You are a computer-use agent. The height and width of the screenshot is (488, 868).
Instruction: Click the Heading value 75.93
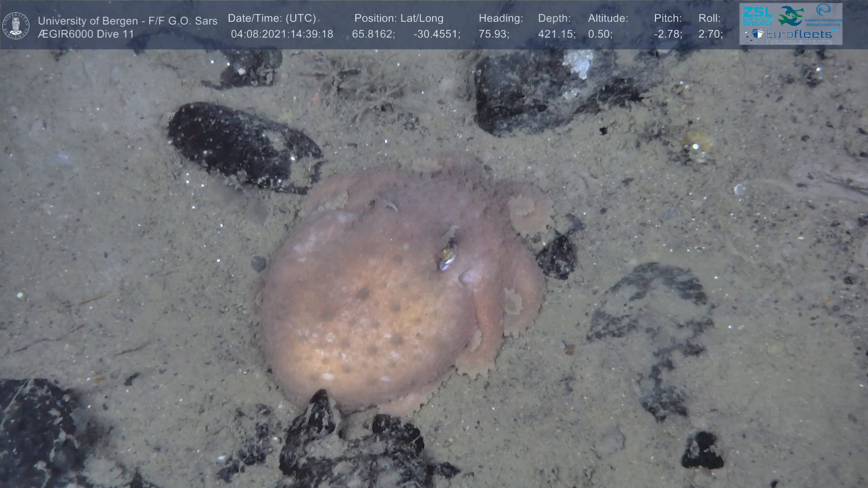click(x=494, y=34)
